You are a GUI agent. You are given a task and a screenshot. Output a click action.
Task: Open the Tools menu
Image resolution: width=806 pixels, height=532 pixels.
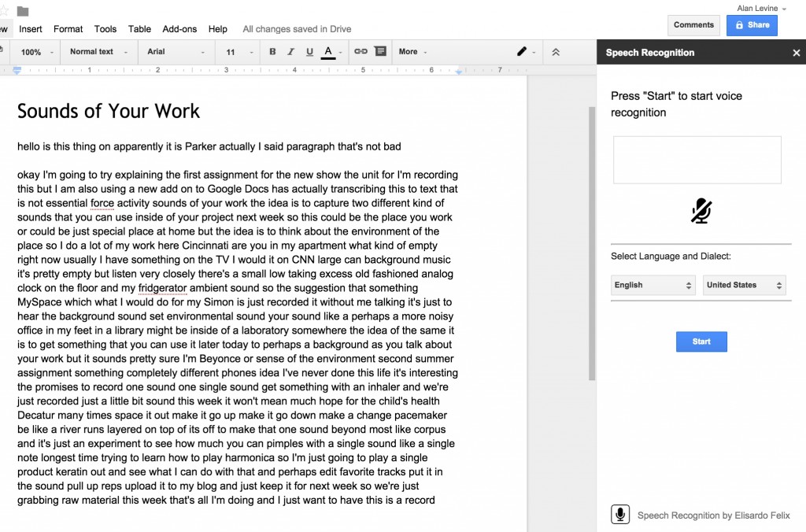105,29
